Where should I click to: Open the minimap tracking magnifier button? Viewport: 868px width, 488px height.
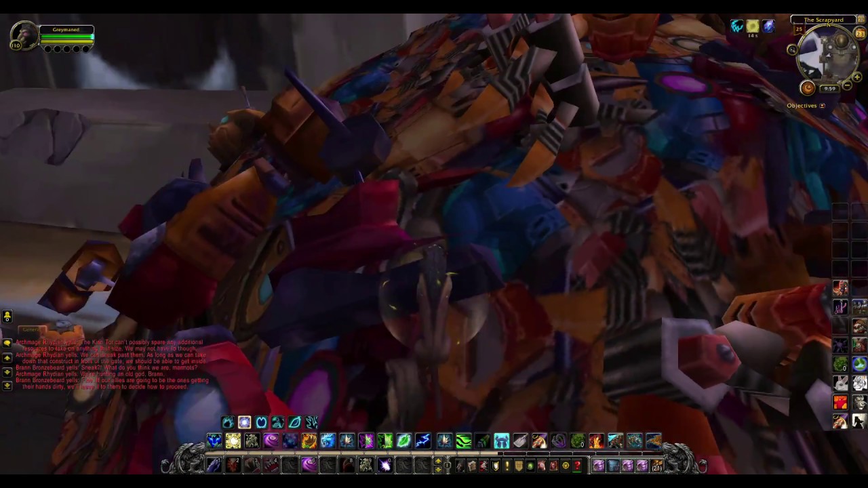(792, 49)
